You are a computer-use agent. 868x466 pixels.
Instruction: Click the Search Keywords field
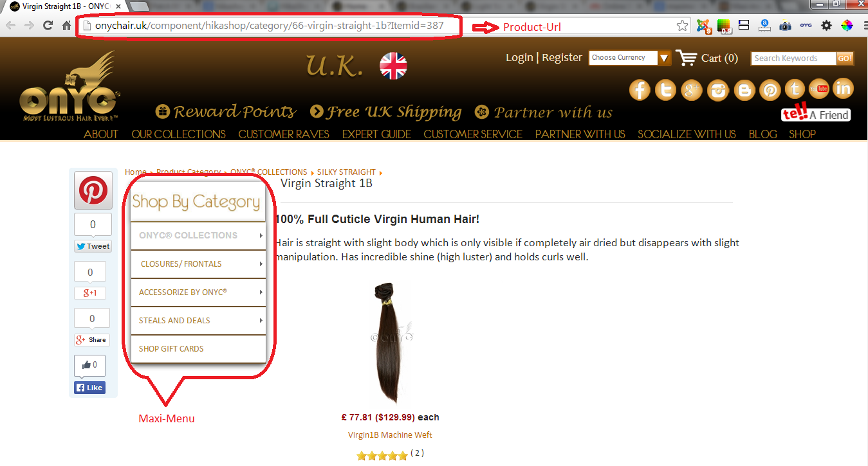tap(794, 58)
